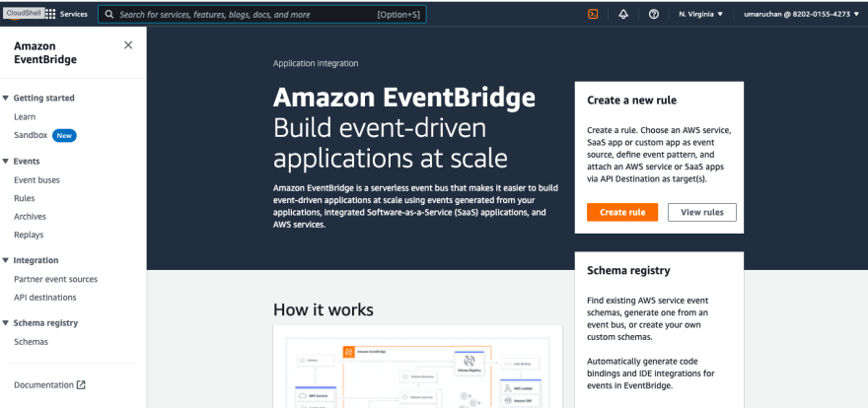Collapse the Schema registry section
The width and height of the screenshot is (868, 408).
coord(6,323)
